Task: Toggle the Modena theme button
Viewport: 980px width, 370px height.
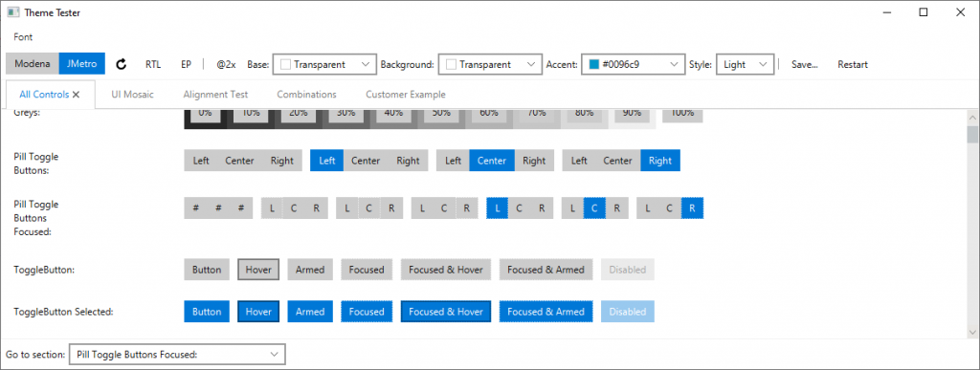Action: (x=33, y=64)
